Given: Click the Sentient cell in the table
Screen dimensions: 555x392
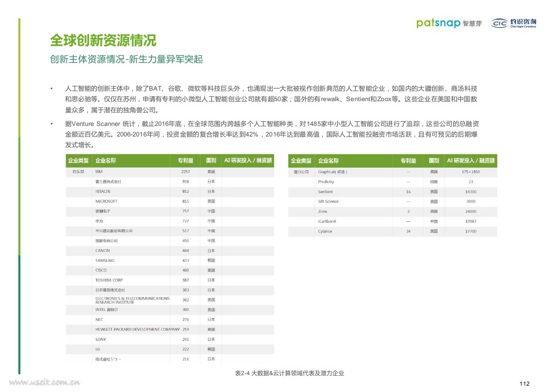Looking at the screenshot, I should (325, 192).
